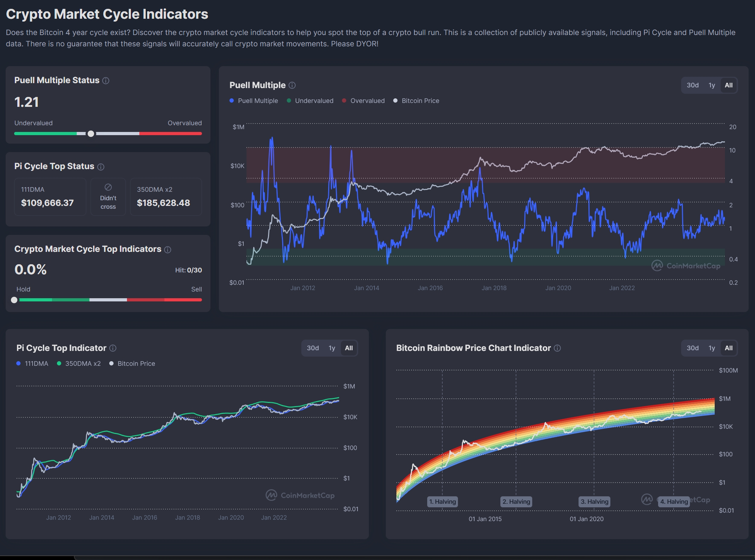This screenshot has height=560, width=755.
Task: Switch Puell Multiple chart to 30d
Action: (692, 85)
